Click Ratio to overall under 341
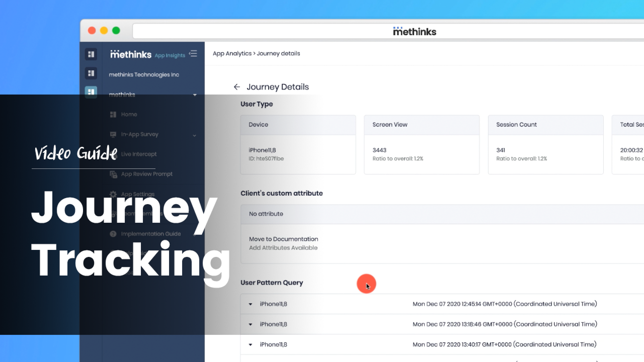The height and width of the screenshot is (362, 644). (x=522, y=159)
